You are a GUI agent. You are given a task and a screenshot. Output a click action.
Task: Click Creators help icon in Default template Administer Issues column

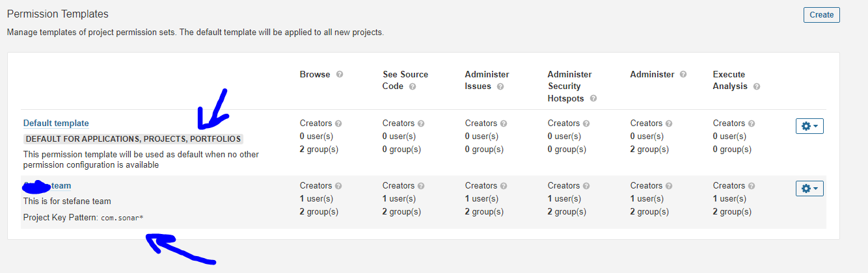(504, 123)
